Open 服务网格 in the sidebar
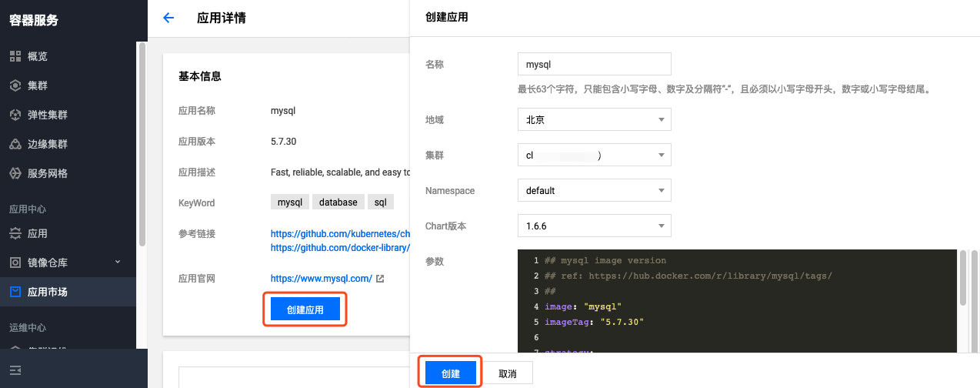 (68, 173)
